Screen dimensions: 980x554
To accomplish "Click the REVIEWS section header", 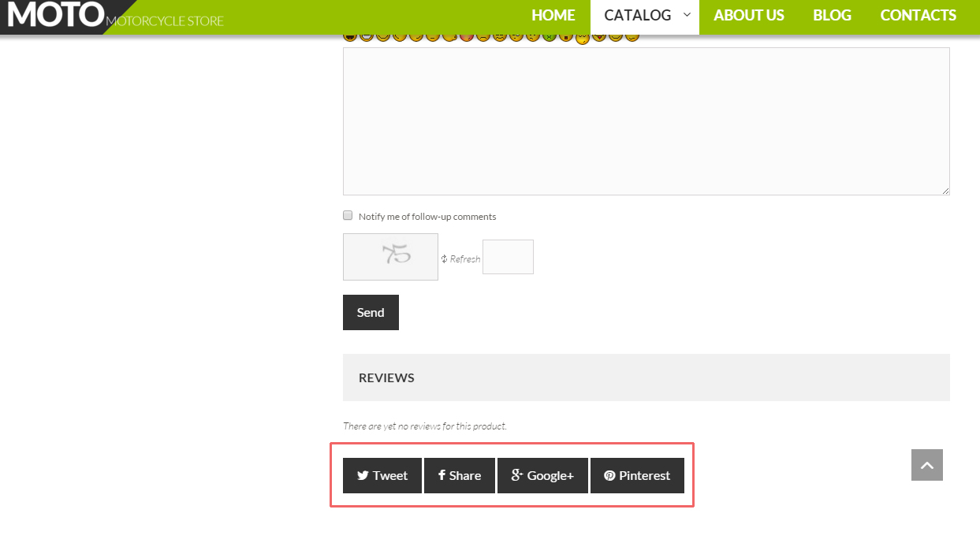I will pyautogui.click(x=647, y=377).
